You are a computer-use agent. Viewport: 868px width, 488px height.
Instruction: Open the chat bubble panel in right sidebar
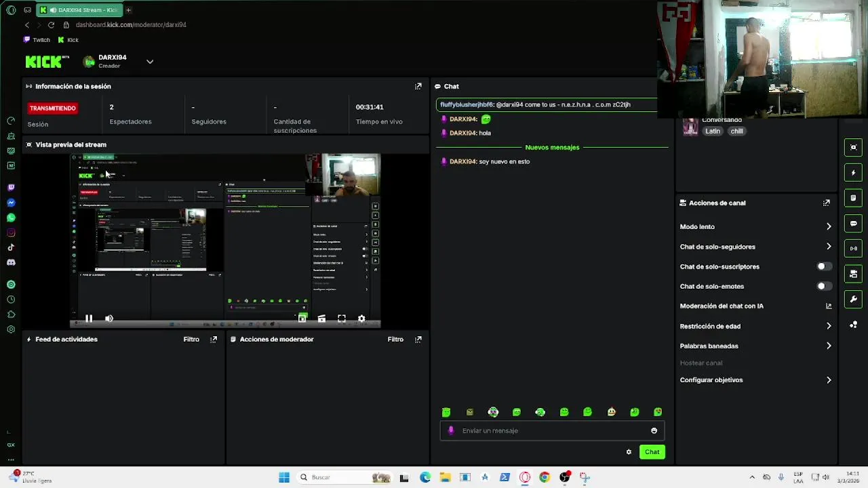(x=853, y=223)
